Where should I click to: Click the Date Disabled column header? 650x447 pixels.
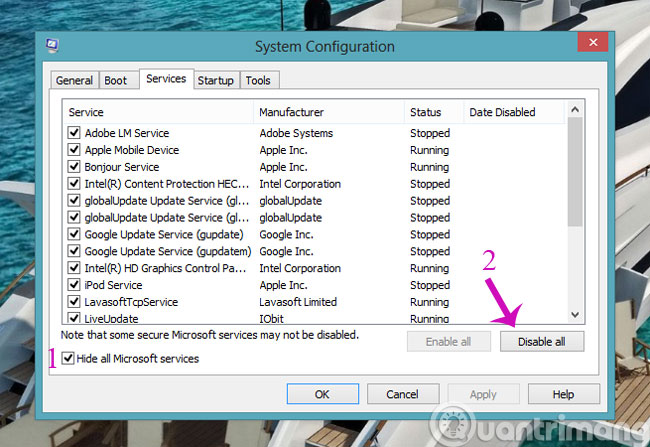514,112
